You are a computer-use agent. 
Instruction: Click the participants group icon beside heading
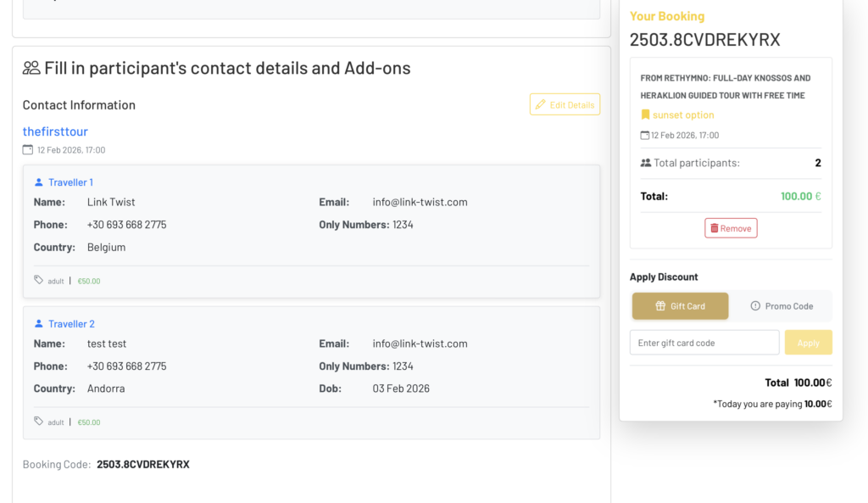(x=31, y=68)
